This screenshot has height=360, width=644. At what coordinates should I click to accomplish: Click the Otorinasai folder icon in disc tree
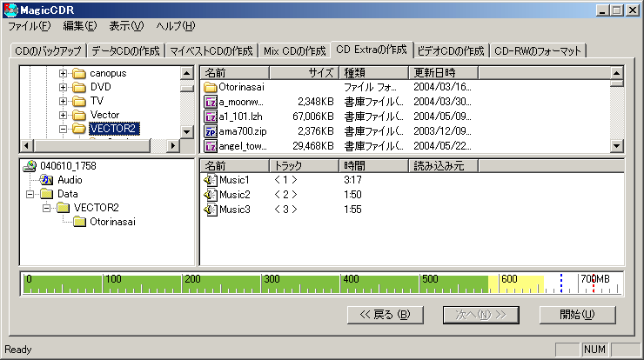tap(80, 222)
